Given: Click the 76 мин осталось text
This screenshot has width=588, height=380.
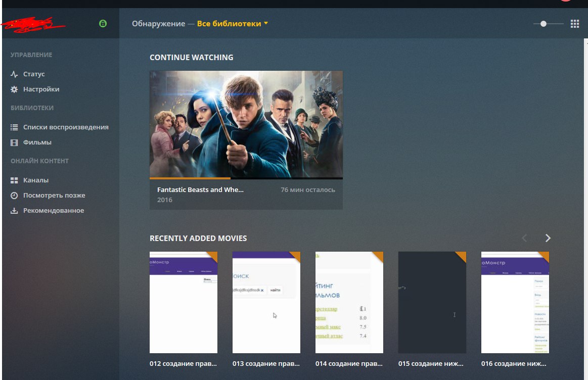Looking at the screenshot, I should (x=308, y=189).
